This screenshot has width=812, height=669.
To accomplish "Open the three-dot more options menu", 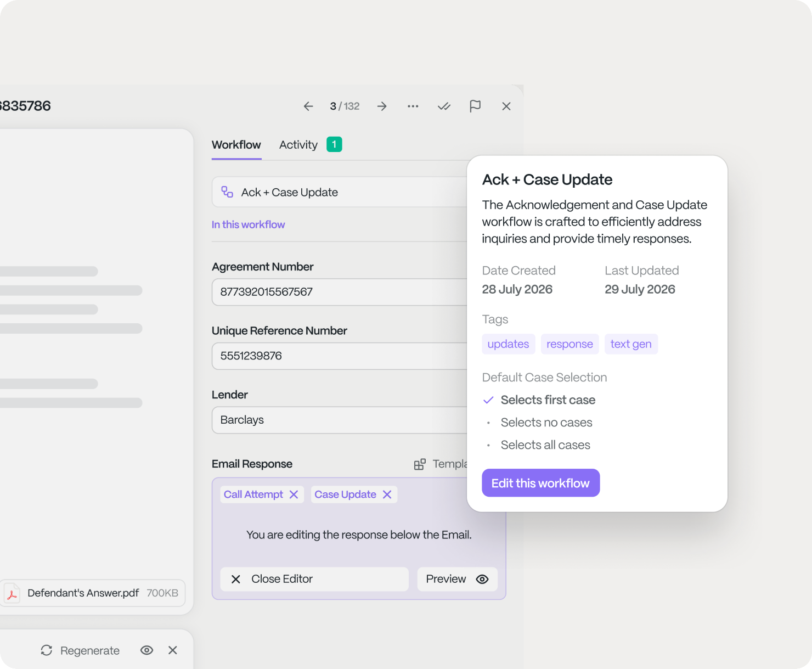I will pyautogui.click(x=413, y=106).
